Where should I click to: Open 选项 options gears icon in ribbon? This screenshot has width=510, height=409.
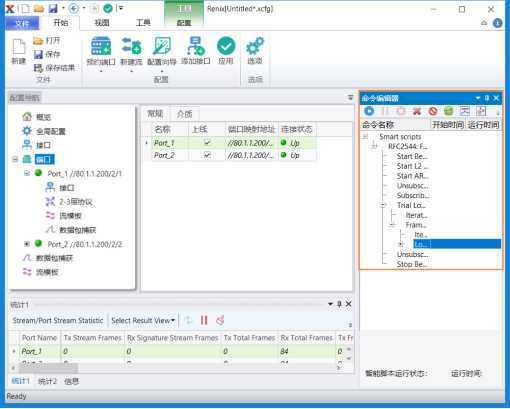point(255,50)
